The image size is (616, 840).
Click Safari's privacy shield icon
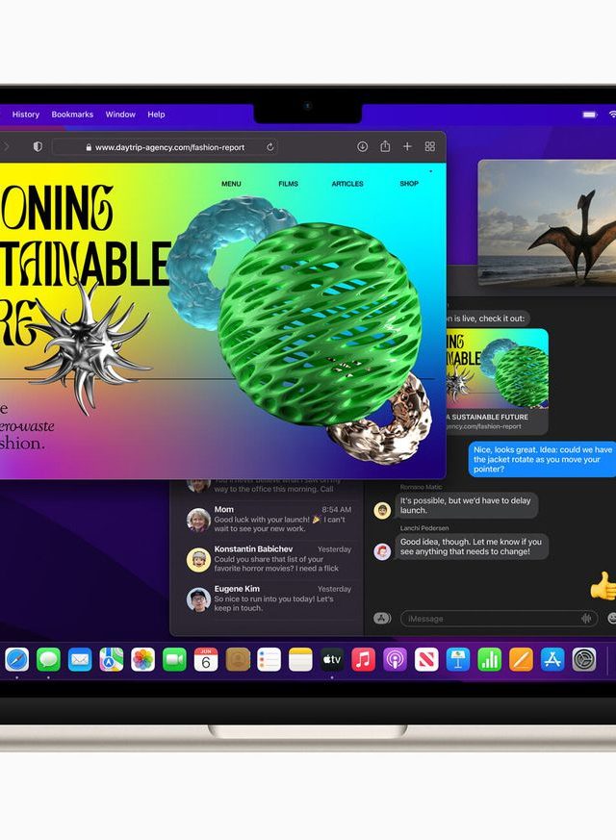pos(38,147)
